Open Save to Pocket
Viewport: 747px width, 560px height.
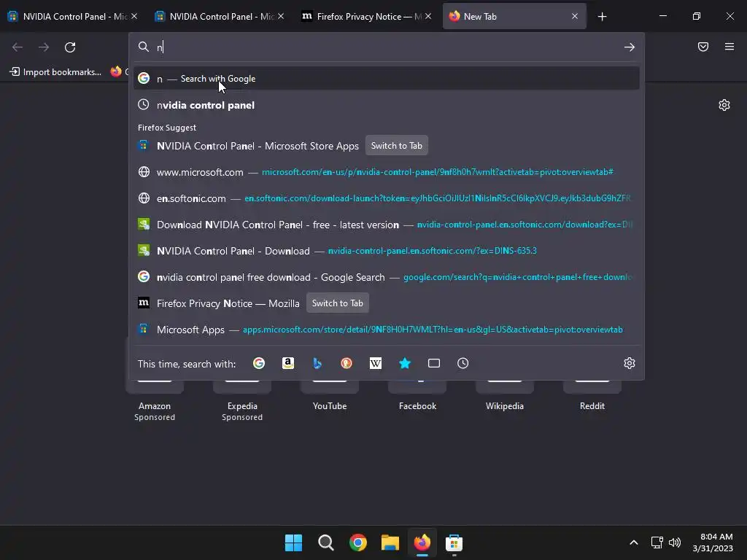click(703, 47)
